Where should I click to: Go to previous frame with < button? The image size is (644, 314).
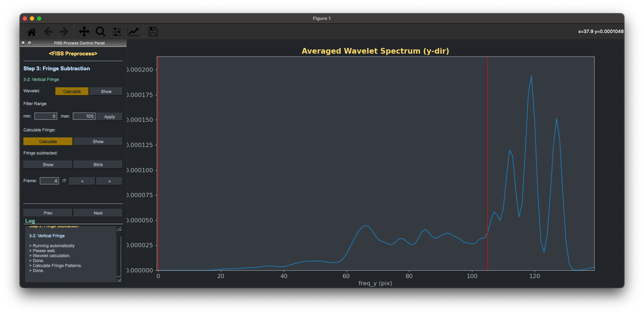coord(82,181)
